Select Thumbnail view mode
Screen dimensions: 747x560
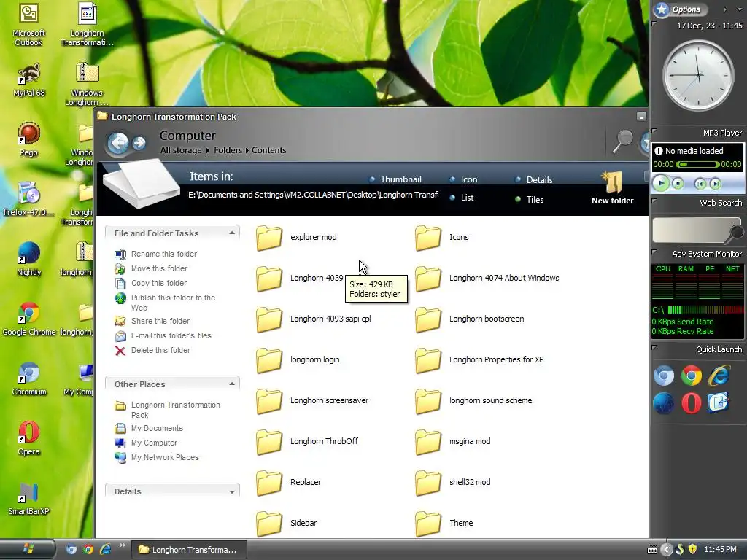pyautogui.click(x=395, y=179)
